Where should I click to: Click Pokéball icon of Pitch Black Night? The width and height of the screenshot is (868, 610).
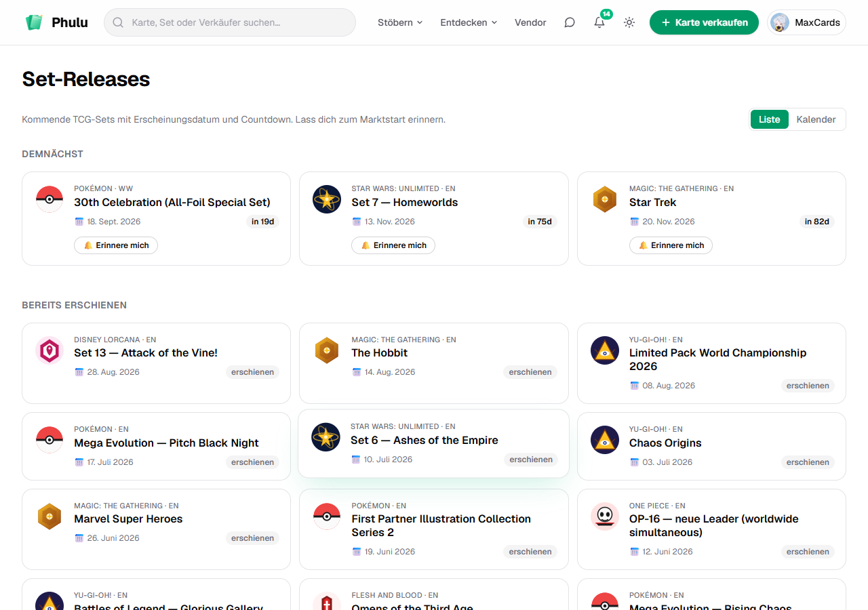50,440
